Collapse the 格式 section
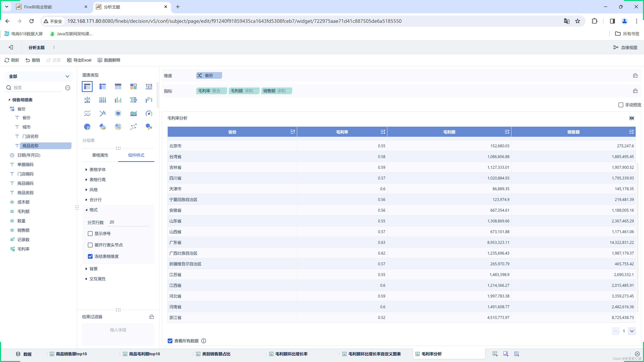This screenshot has width=644, height=362. pyautogui.click(x=91, y=210)
